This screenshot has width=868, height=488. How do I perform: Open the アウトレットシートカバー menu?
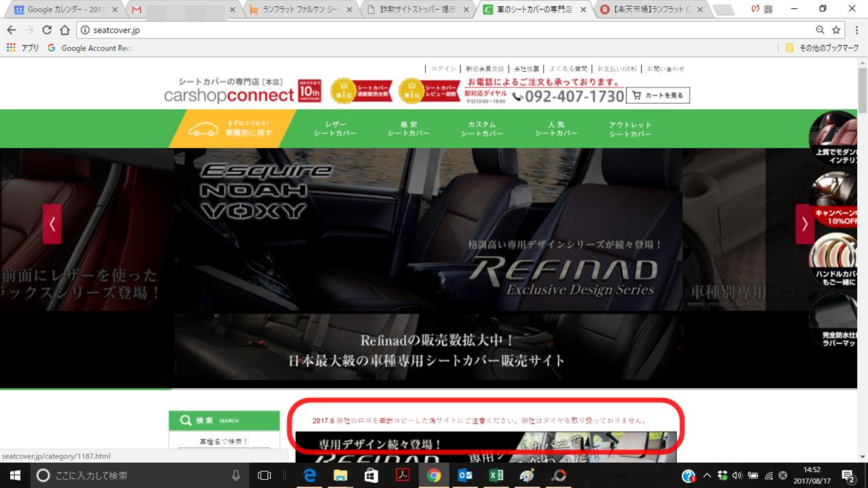tap(630, 129)
